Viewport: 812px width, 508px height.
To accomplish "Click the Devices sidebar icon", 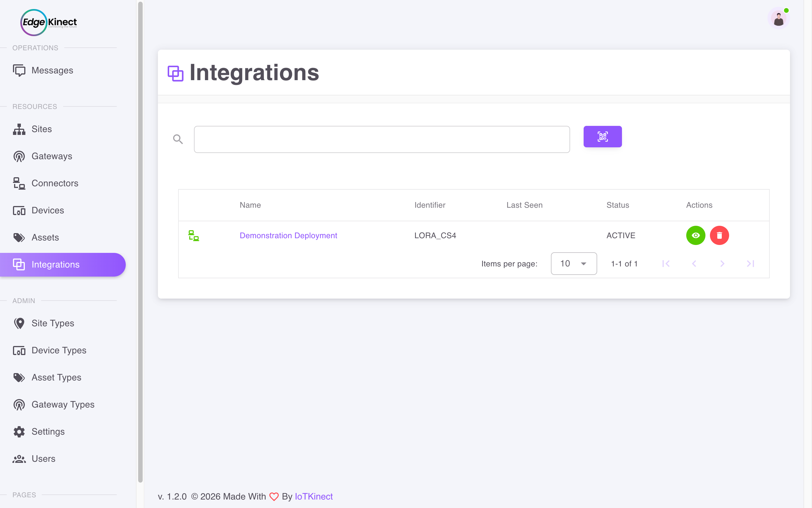I will pos(19,210).
